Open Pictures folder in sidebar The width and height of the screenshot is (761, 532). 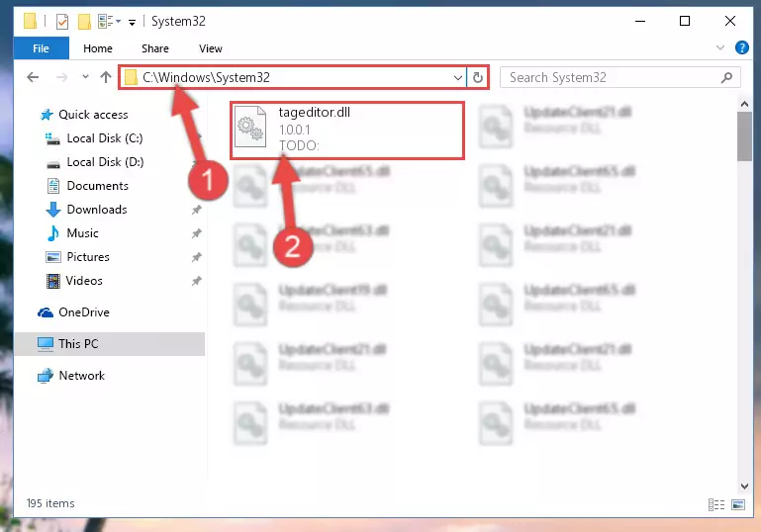[x=88, y=257]
